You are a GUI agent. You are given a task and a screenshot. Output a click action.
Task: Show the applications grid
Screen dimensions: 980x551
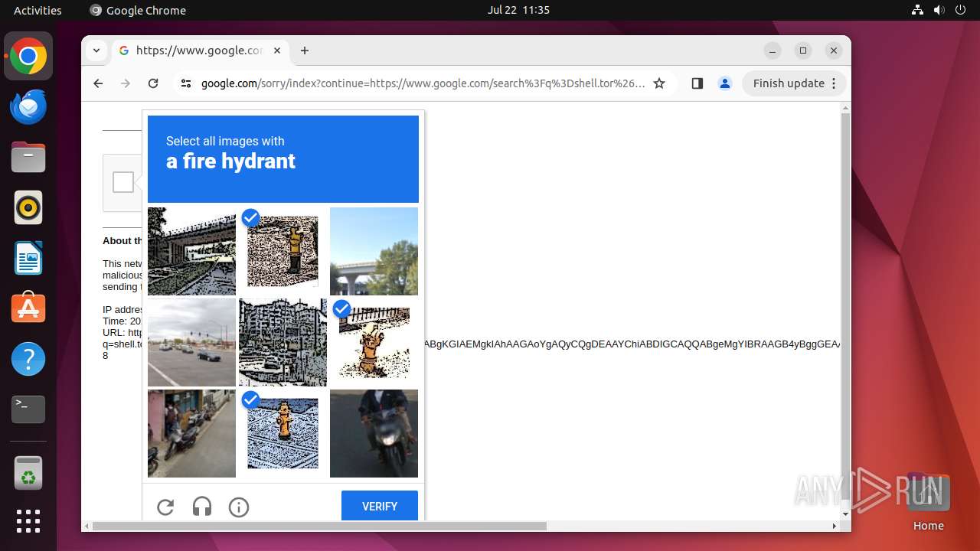[28, 521]
